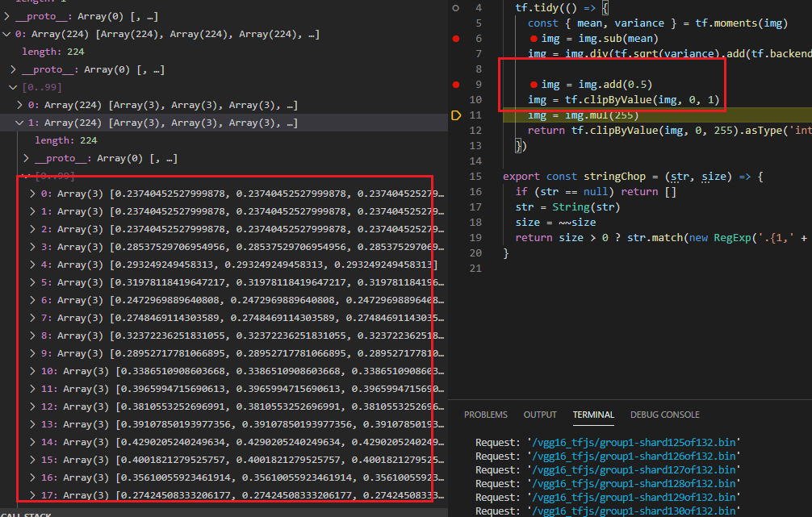The height and width of the screenshot is (517, 812).
Task: Expand 4: Array(3) 0.2932 row
Action: (32, 265)
